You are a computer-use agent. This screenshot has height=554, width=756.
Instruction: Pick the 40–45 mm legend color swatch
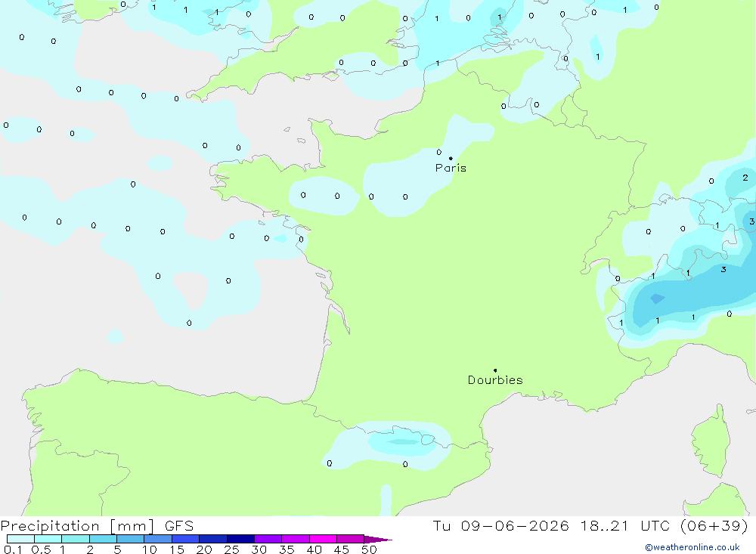click(x=323, y=539)
